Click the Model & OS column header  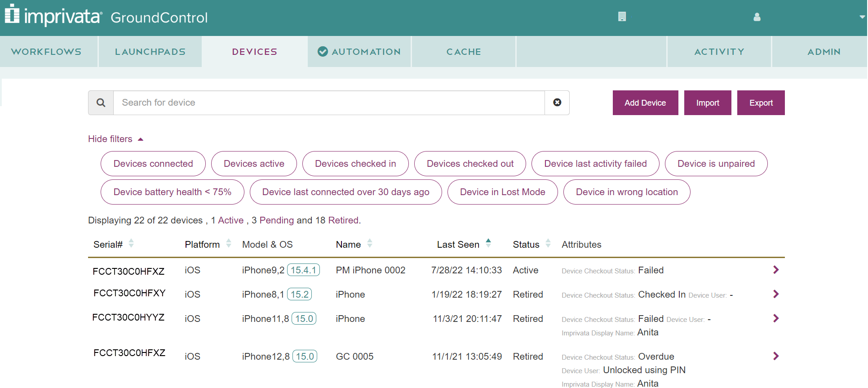click(267, 245)
